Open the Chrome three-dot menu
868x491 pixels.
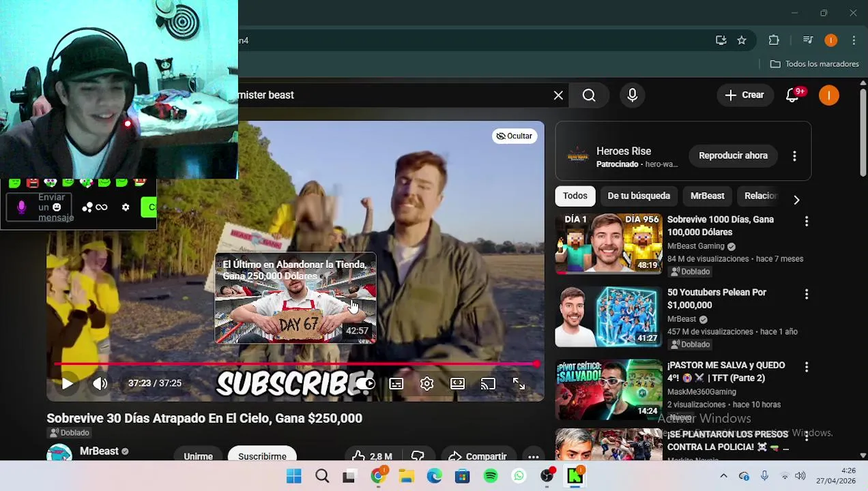pyautogui.click(x=854, y=40)
